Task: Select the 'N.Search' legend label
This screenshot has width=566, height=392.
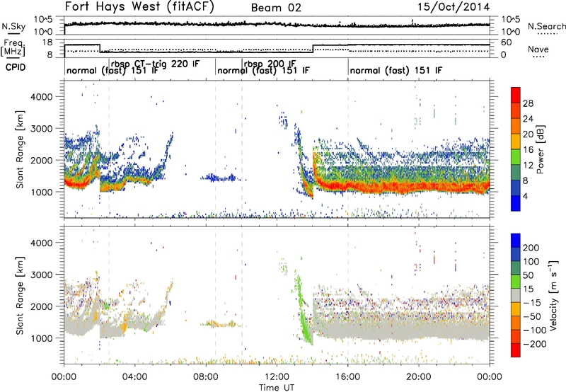Action: [x=546, y=26]
